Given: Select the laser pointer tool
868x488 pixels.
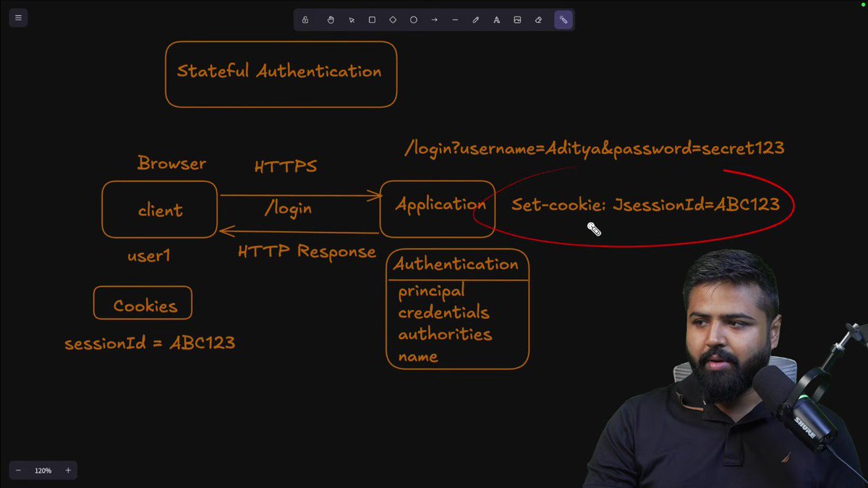Looking at the screenshot, I should click(x=563, y=20).
